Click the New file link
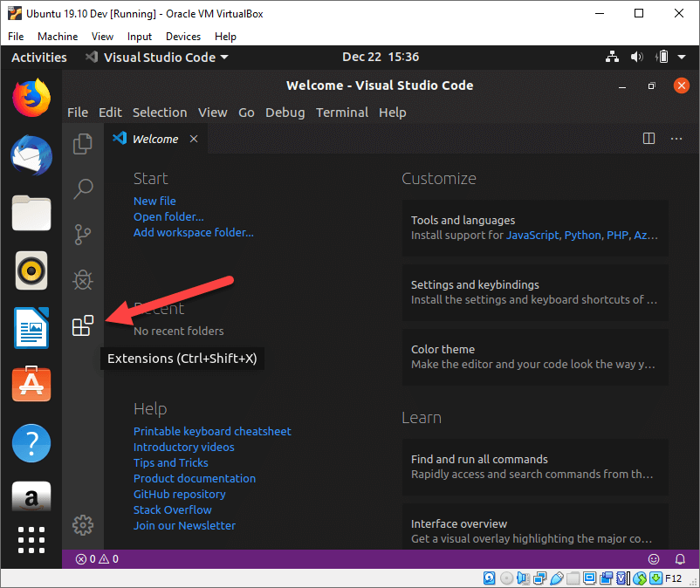Viewport: 700px width, 588px height. pos(154,202)
